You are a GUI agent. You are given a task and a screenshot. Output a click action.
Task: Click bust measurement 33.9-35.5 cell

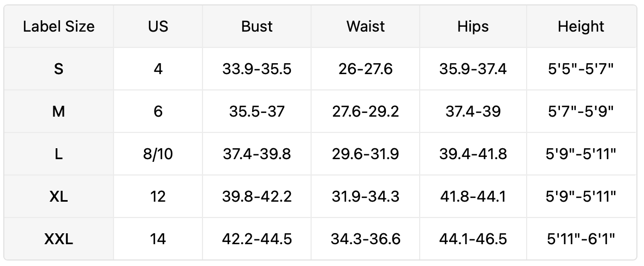(x=257, y=69)
